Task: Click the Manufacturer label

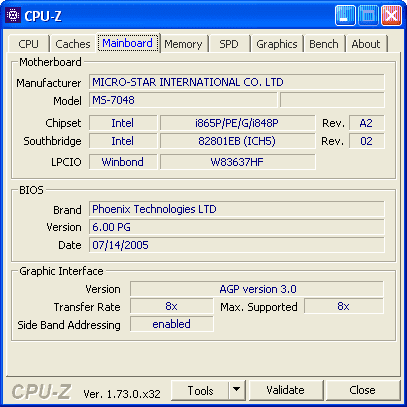Action: coord(49,83)
